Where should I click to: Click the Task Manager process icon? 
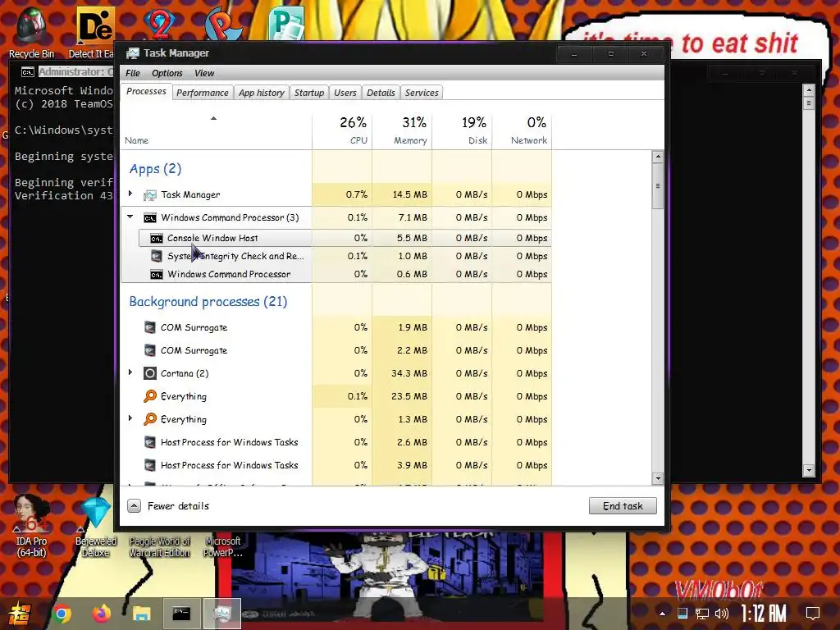[150, 195]
